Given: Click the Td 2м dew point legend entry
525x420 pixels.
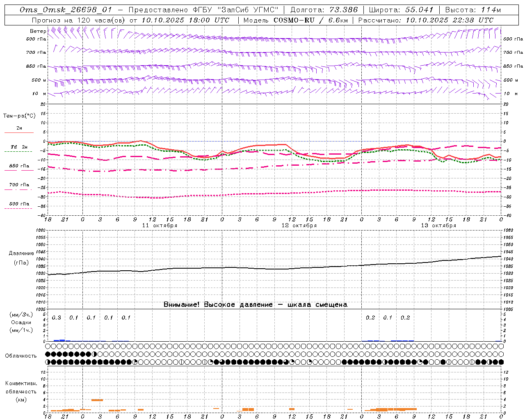Looking at the screenshot, I should click(x=19, y=147).
